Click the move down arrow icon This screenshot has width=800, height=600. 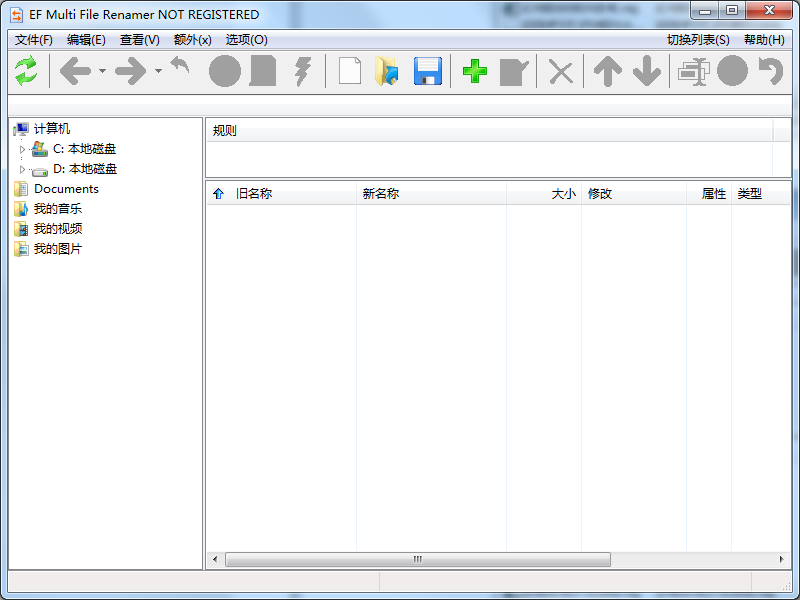pyautogui.click(x=647, y=71)
